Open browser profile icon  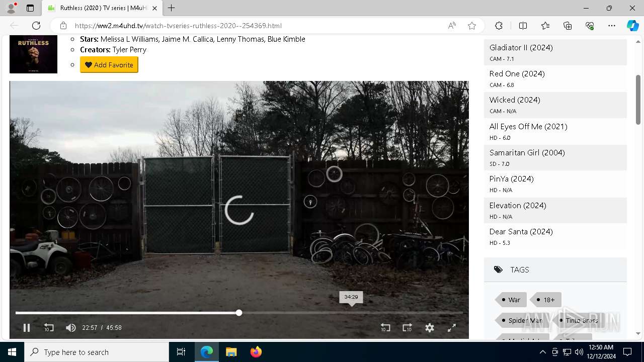[x=11, y=8]
